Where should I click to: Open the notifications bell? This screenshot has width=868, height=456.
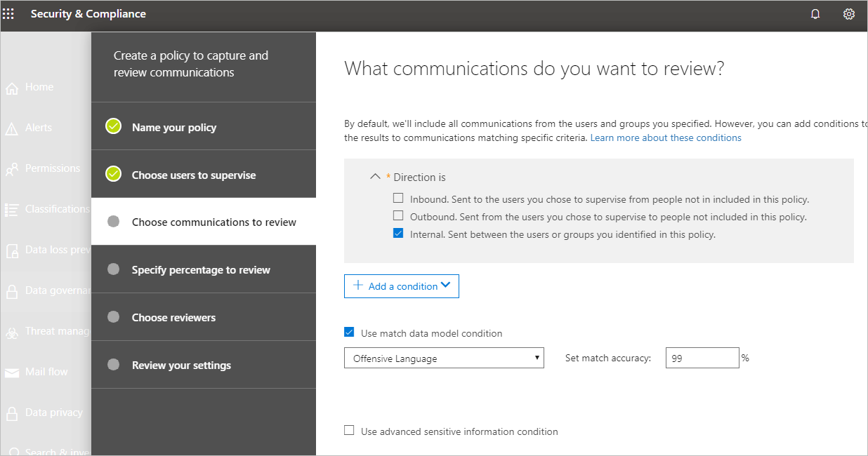click(815, 13)
